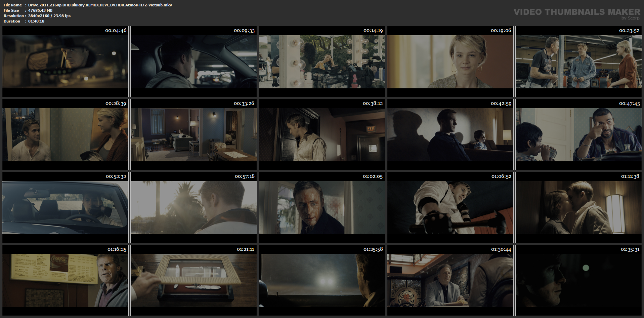Select the thumbnail at 00:04:46

(65, 62)
